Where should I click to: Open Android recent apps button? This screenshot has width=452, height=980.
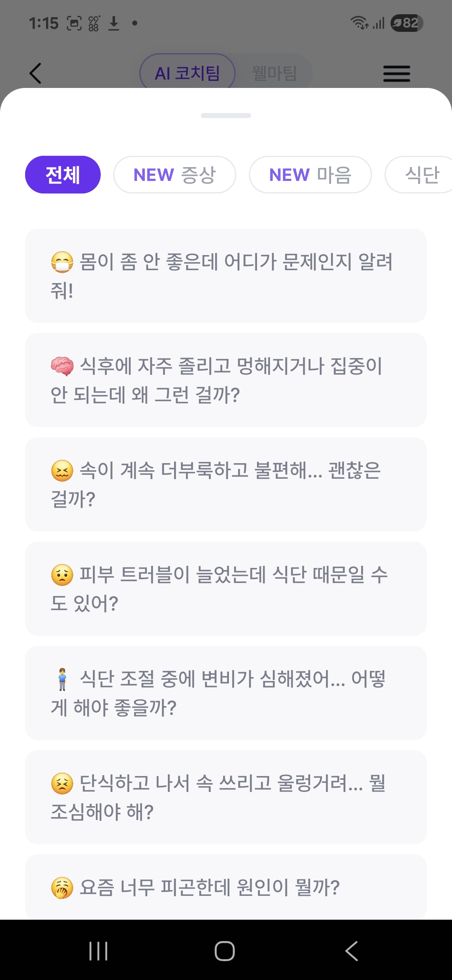tap(98, 951)
